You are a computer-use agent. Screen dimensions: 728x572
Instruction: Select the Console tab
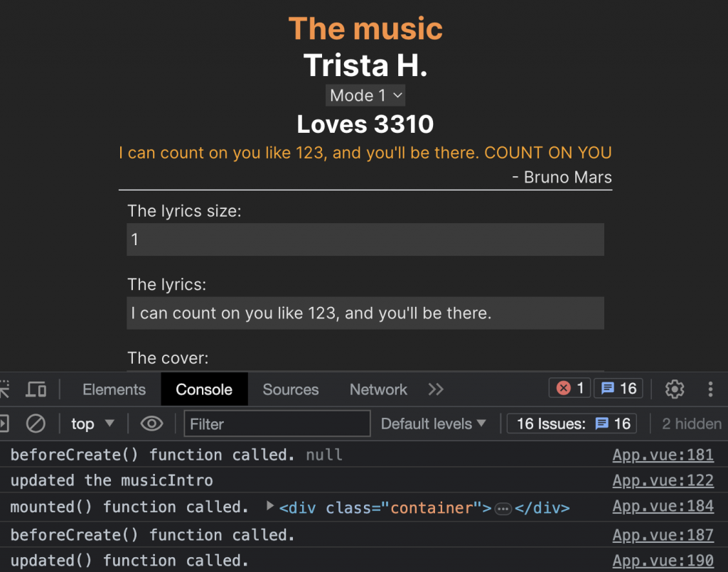pyautogui.click(x=204, y=389)
